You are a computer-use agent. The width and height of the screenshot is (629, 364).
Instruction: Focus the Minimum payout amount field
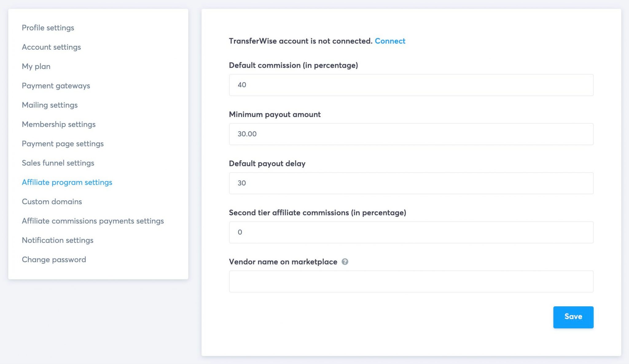click(411, 134)
